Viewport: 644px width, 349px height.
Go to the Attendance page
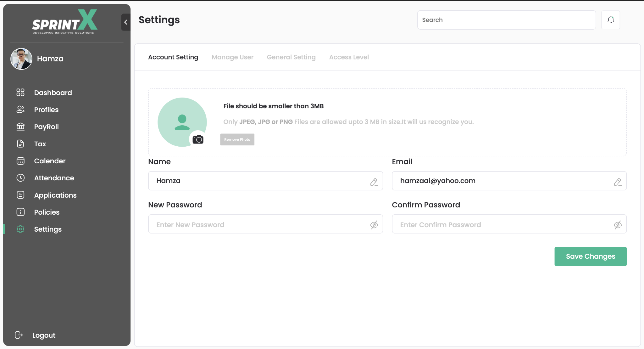click(54, 178)
